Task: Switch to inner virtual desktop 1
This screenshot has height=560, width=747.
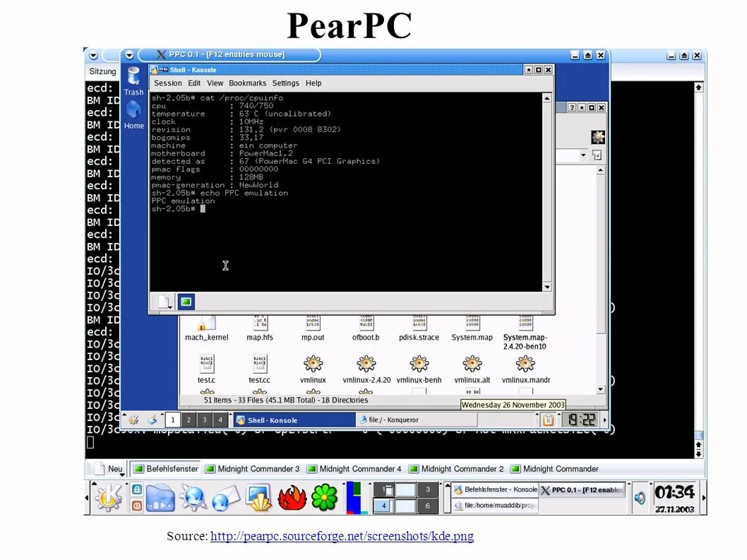Action: tap(173, 420)
